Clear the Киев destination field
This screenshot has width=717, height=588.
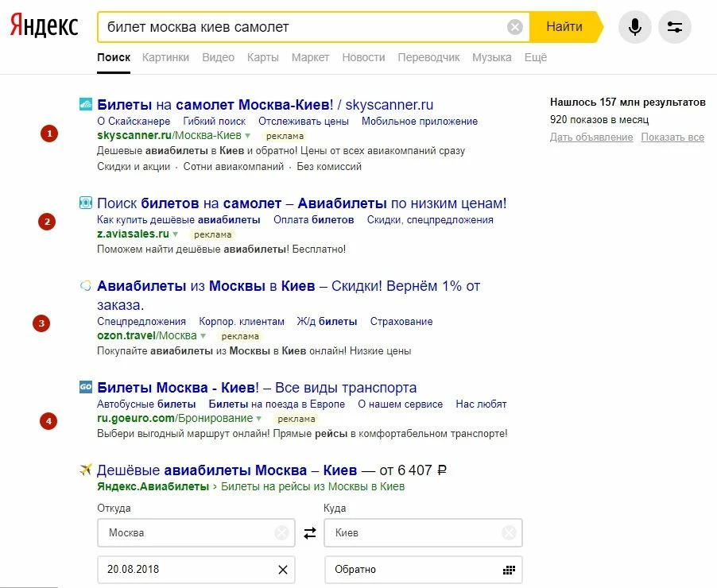coord(509,532)
